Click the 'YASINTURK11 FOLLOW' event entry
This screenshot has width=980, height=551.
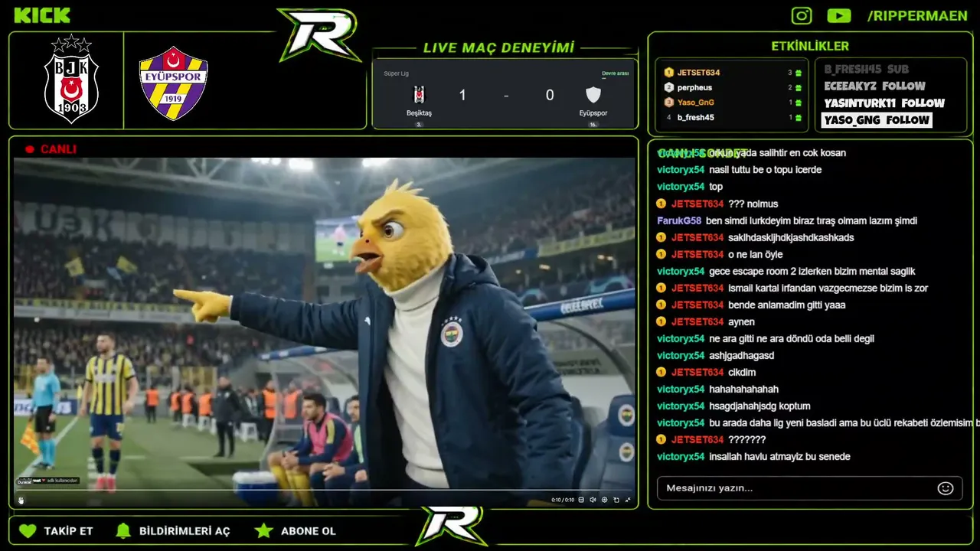coord(884,103)
